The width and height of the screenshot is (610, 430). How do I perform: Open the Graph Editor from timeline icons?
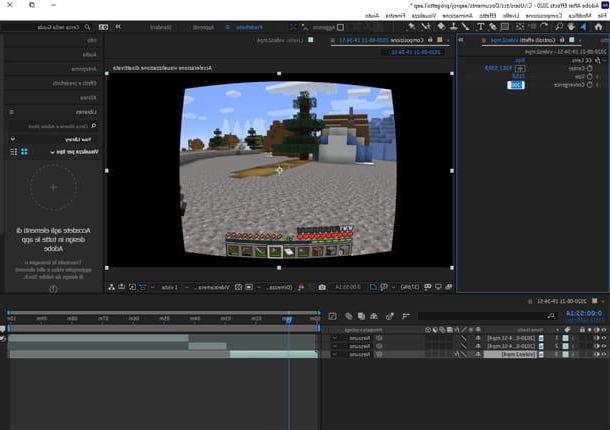tap(332, 316)
